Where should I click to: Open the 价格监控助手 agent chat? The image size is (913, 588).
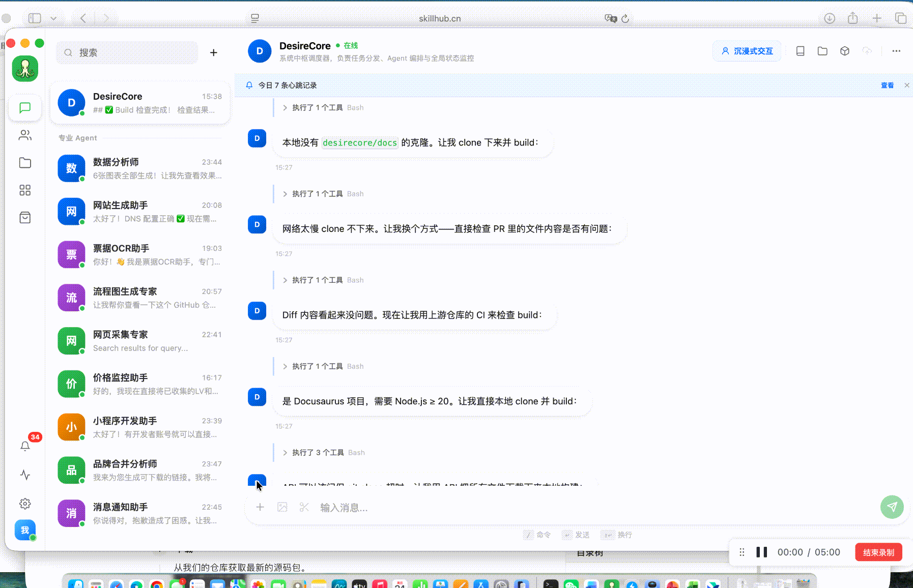click(x=140, y=384)
